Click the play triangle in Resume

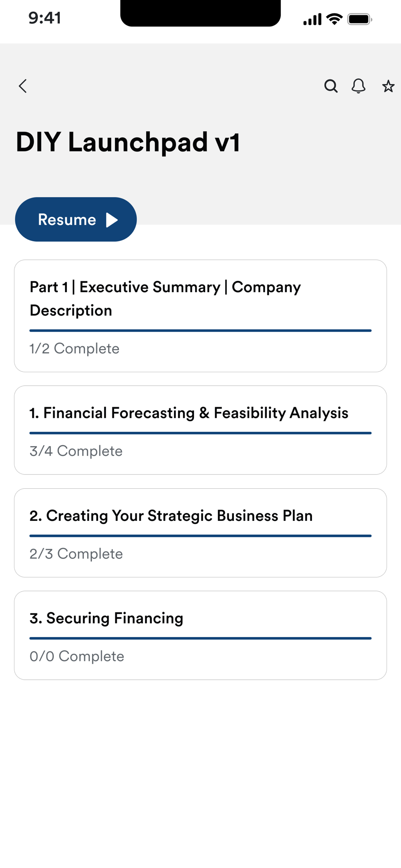coord(112,220)
